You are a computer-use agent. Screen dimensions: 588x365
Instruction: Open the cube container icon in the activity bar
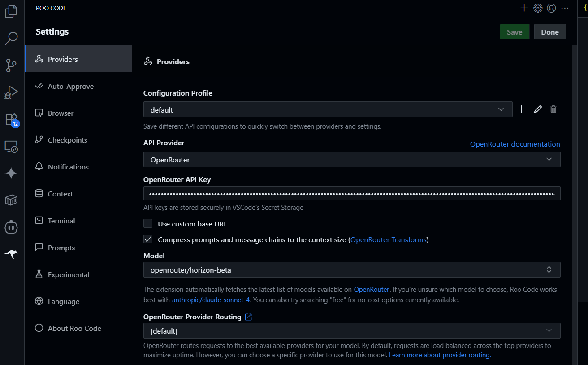(11, 200)
